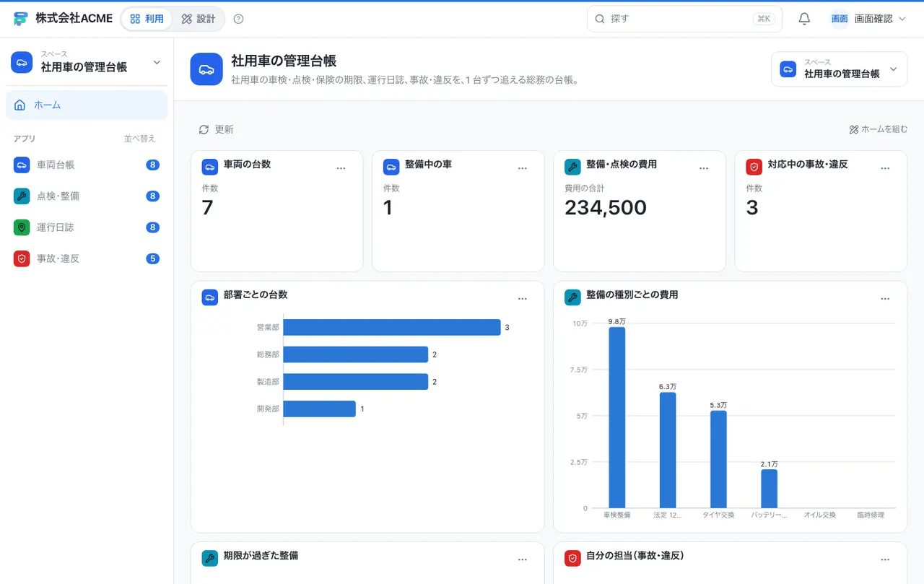924x584 pixels.
Task: Open the 自分の担当(事故・違反) card options menu
Action: [x=885, y=559]
